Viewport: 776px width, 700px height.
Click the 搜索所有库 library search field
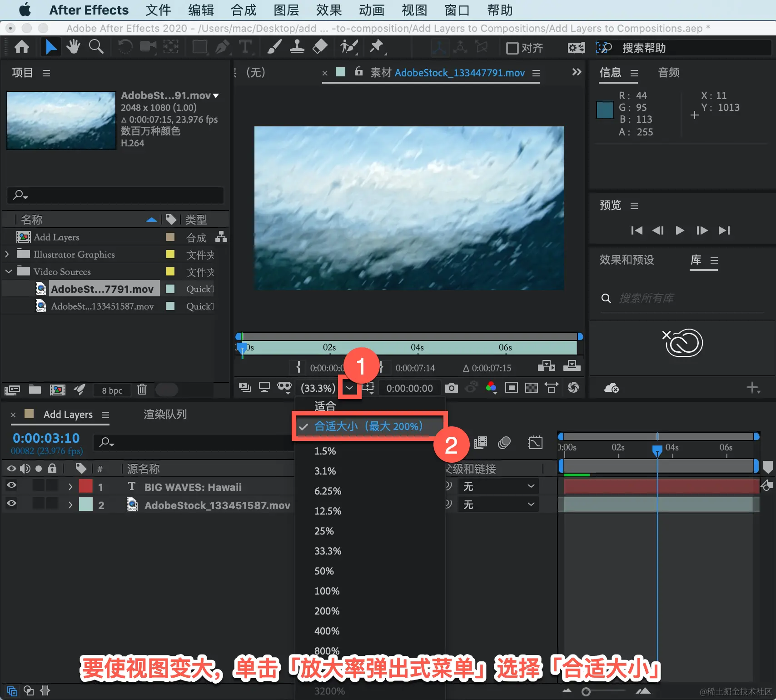tap(682, 298)
